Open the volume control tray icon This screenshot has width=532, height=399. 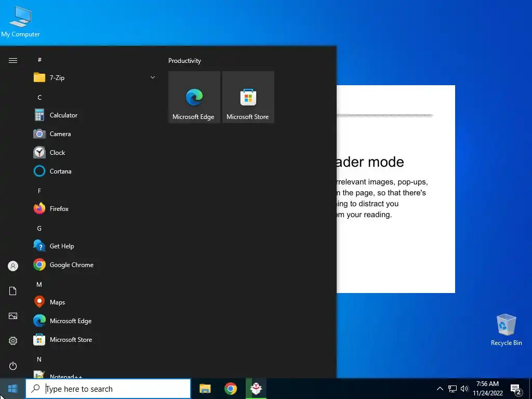[464, 389]
